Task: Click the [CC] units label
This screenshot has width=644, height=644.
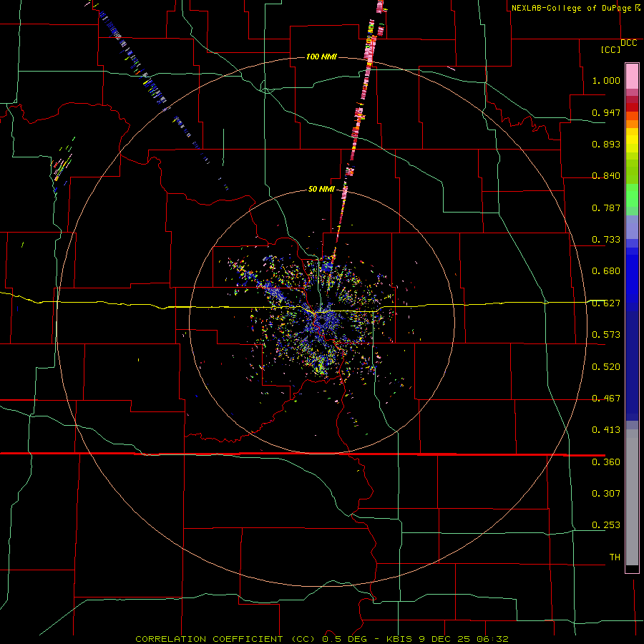Action: point(610,49)
